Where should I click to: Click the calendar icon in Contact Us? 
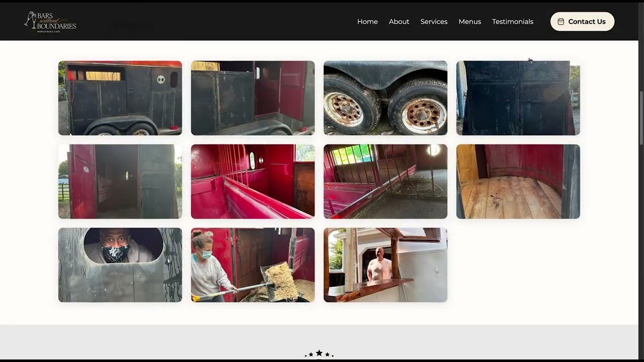click(561, 22)
